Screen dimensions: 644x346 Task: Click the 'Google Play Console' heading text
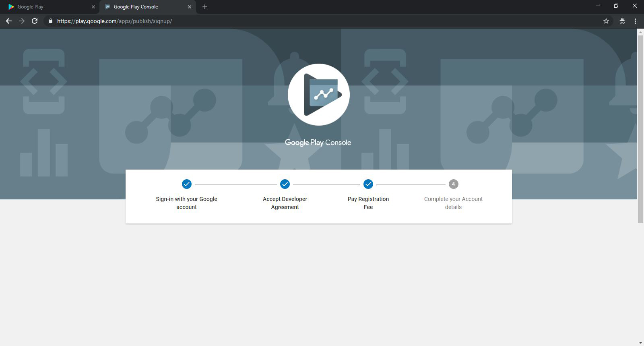click(x=318, y=143)
